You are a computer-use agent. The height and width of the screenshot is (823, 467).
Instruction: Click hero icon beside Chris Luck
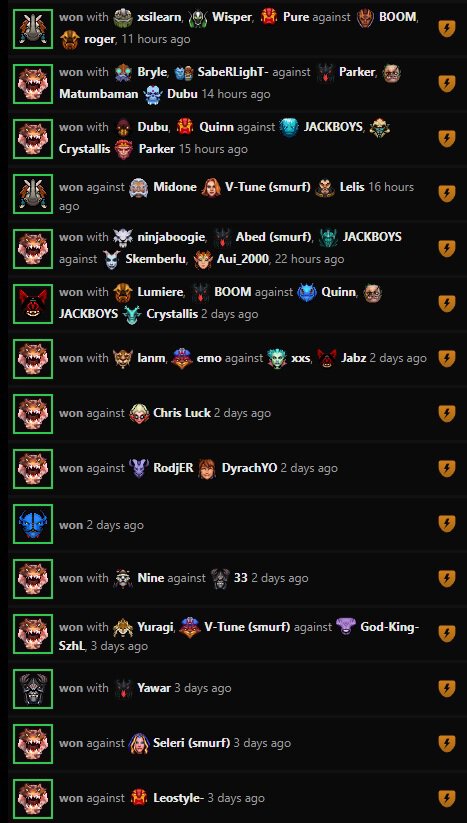139,413
